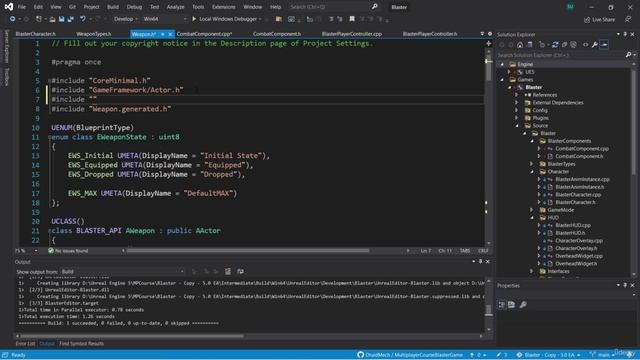
Task: Expand the Plugins folder
Action: [x=517, y=118]
